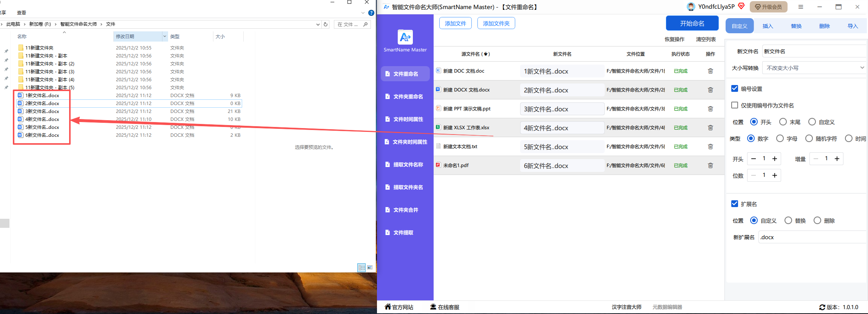Screen dimensions: 868x314
Task: Enable 仅使用编号作为文件名 checkbox
Action: [735, 105]
